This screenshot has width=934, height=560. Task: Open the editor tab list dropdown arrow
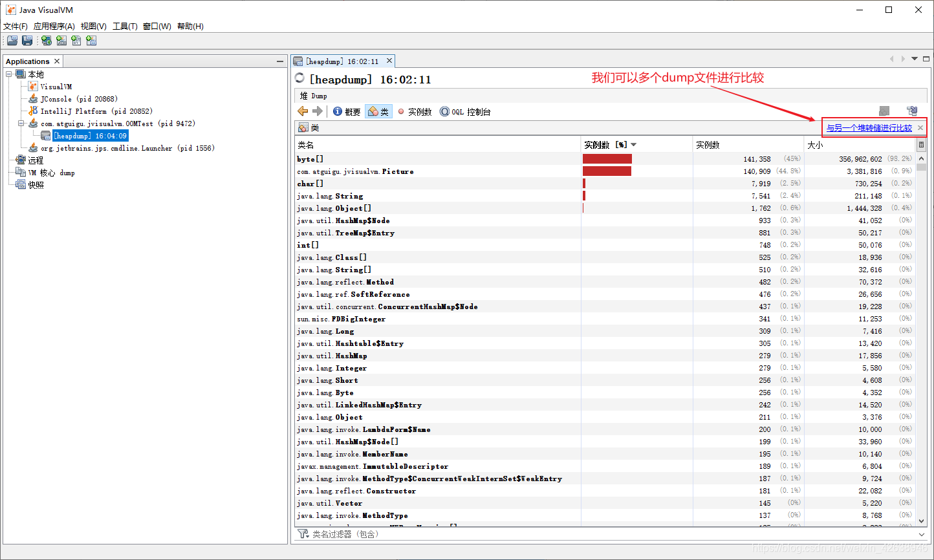pos(915,59)
